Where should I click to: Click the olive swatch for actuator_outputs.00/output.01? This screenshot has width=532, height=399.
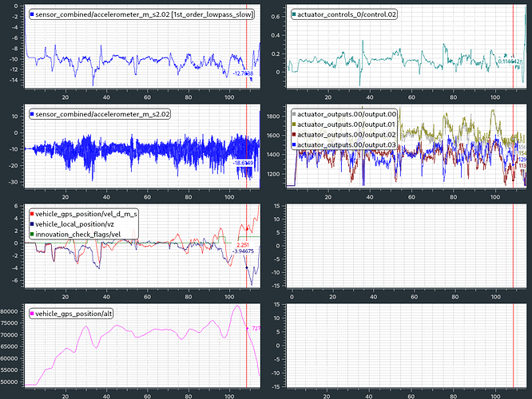coord(294,124)
